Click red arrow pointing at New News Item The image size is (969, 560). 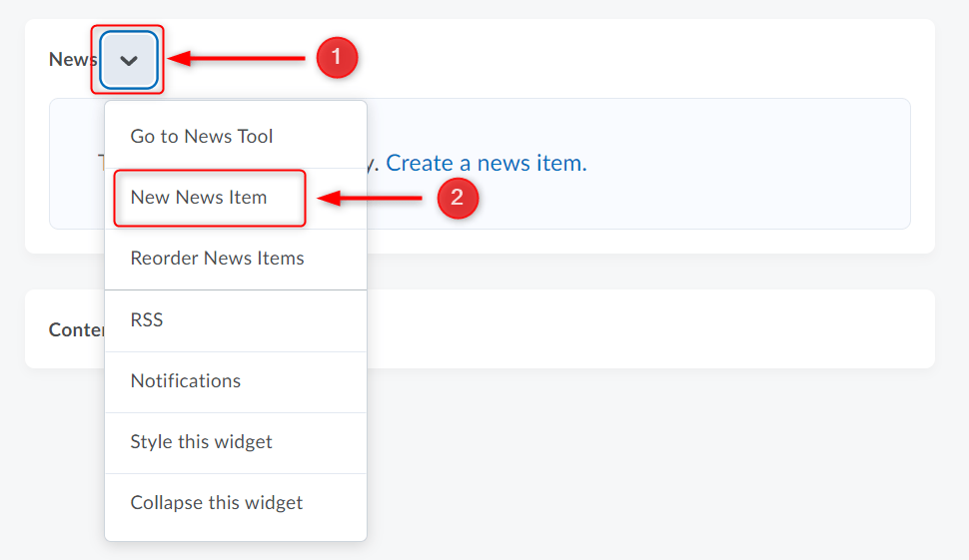375,199
